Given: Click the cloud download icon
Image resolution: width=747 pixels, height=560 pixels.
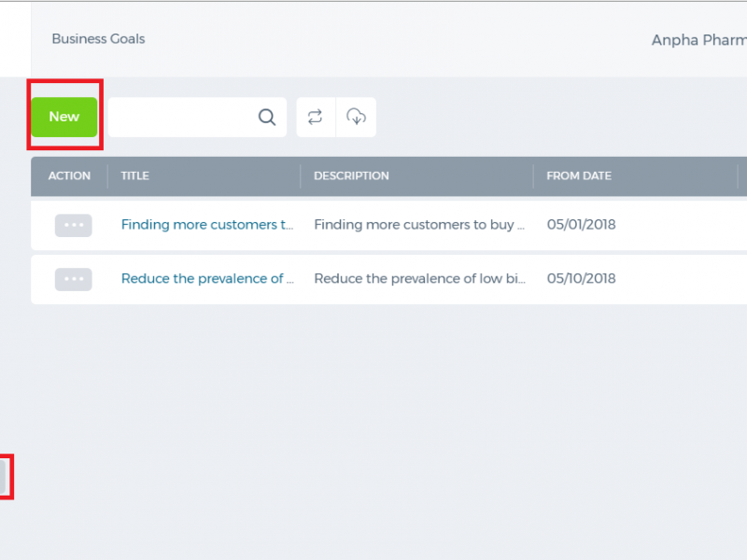Looking at the screenshot, I should pos(357,118).
